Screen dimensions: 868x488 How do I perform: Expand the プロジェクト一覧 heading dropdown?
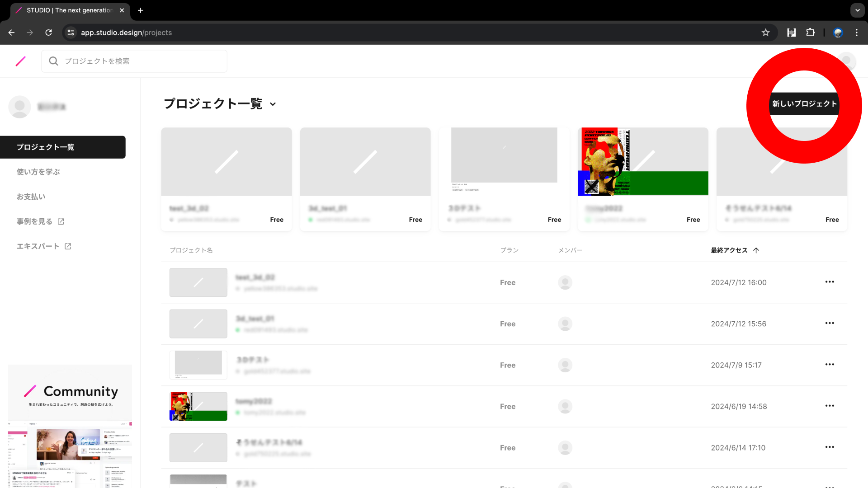pos(273,104)
